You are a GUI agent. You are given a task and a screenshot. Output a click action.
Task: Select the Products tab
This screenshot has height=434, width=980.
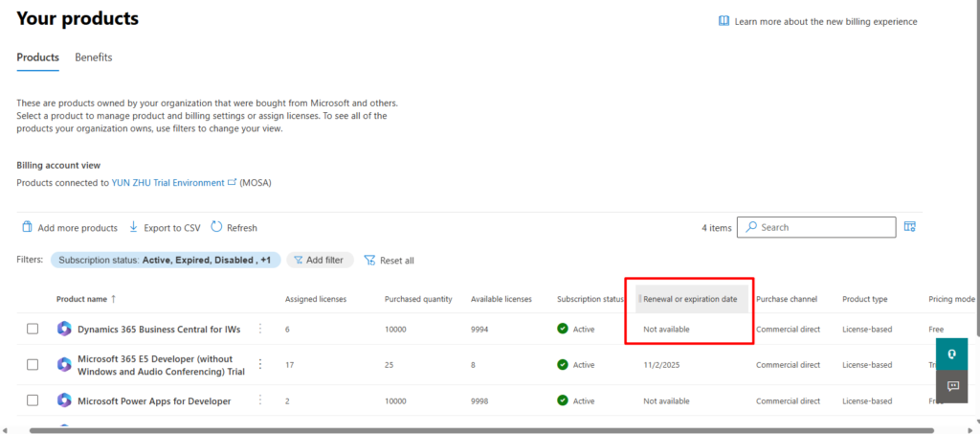[37, 57]
